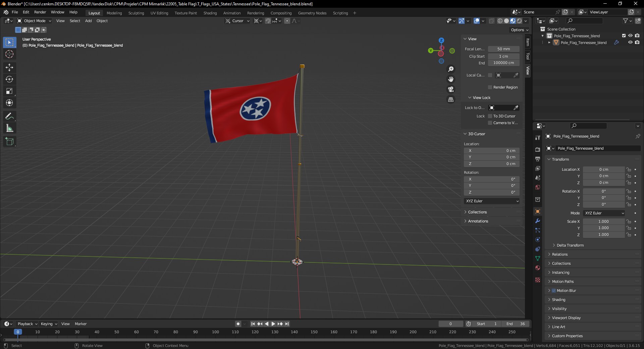Open the Material properties tab
Screen dimensions: 644x349
point(538,268)
